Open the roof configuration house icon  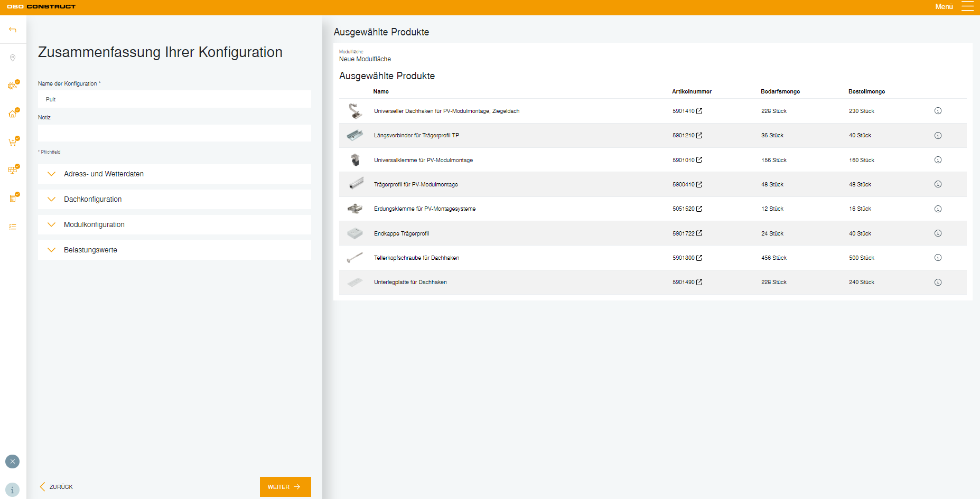point(13,114)
